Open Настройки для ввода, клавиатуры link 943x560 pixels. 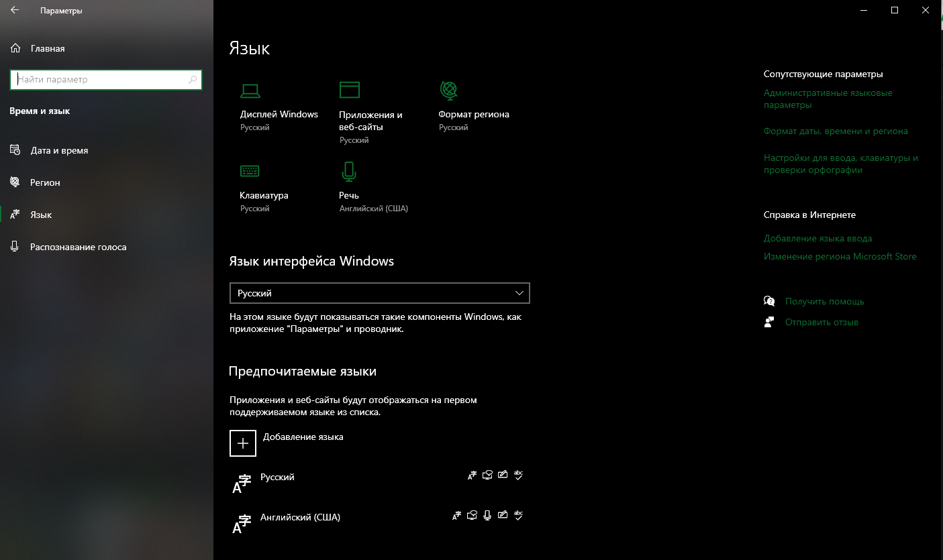coord(841,164)
